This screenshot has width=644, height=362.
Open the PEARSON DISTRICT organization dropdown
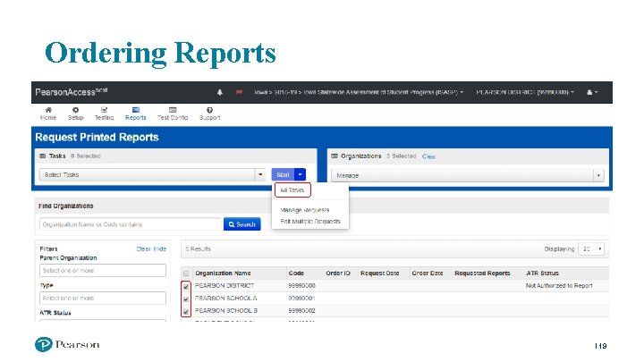[525, 92]
